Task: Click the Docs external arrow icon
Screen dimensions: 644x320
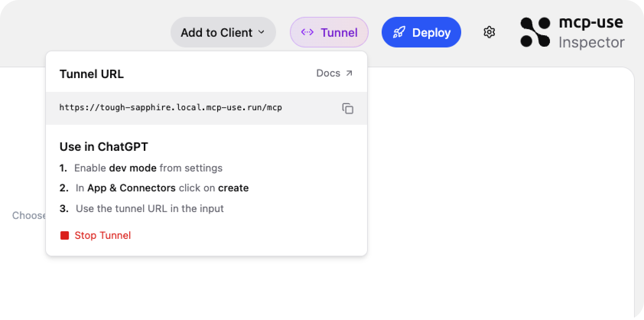Action: coord(349,73)
